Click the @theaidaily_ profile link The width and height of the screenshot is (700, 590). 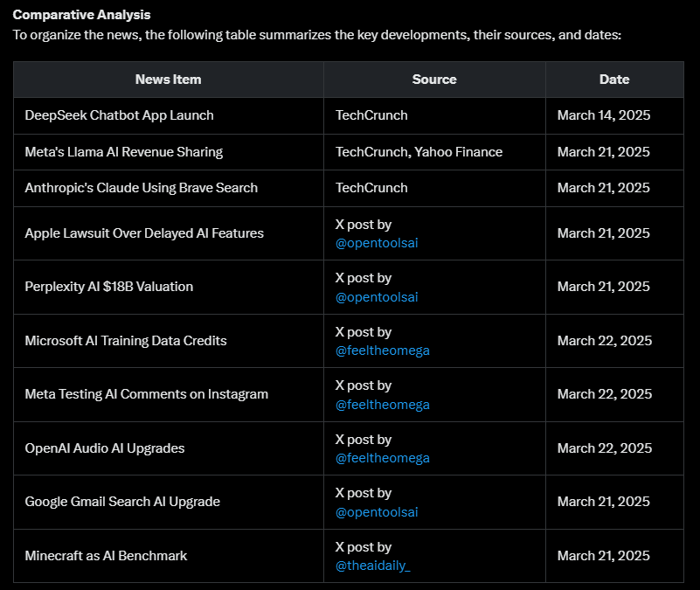(372, 566)
